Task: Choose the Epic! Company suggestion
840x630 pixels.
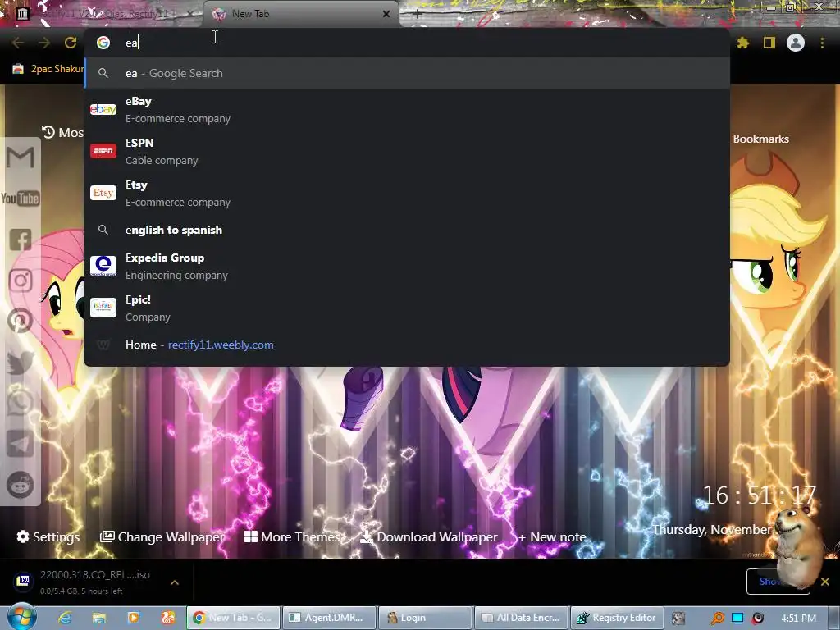Action: click(x=407, y=308)
